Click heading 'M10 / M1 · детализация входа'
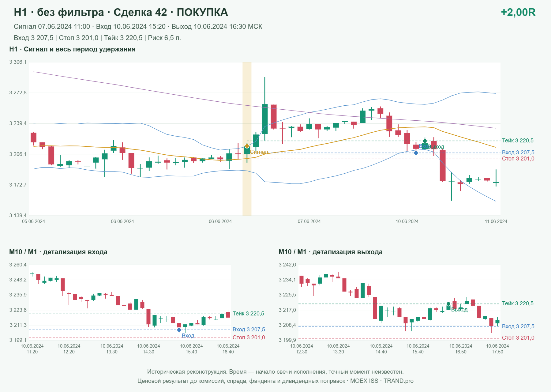This screenshot has height=392, width=551. click(58, 252)
